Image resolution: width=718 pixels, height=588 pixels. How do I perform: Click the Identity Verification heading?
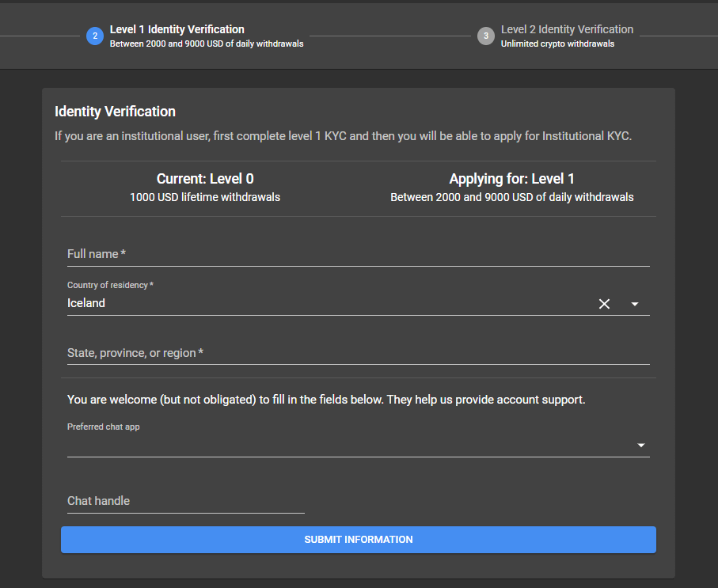(115, 112)
